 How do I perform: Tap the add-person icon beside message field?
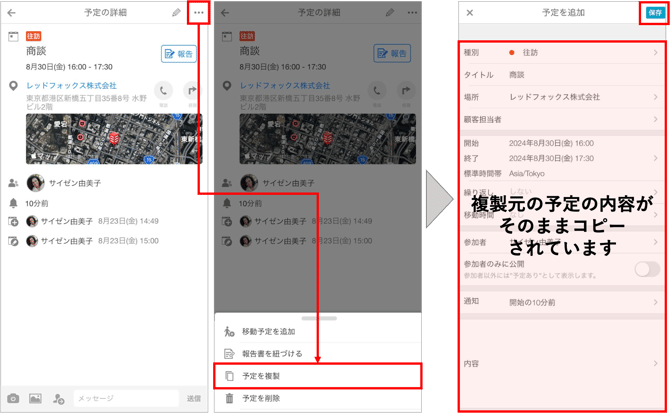tap(58, 398)
